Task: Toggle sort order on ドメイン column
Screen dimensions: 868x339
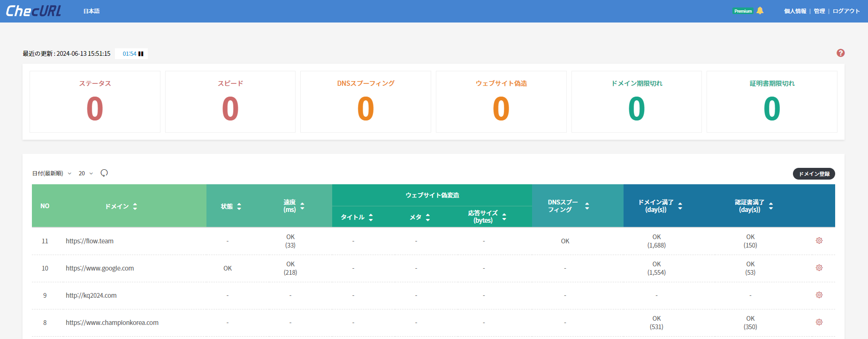Action: click(135, 206)
